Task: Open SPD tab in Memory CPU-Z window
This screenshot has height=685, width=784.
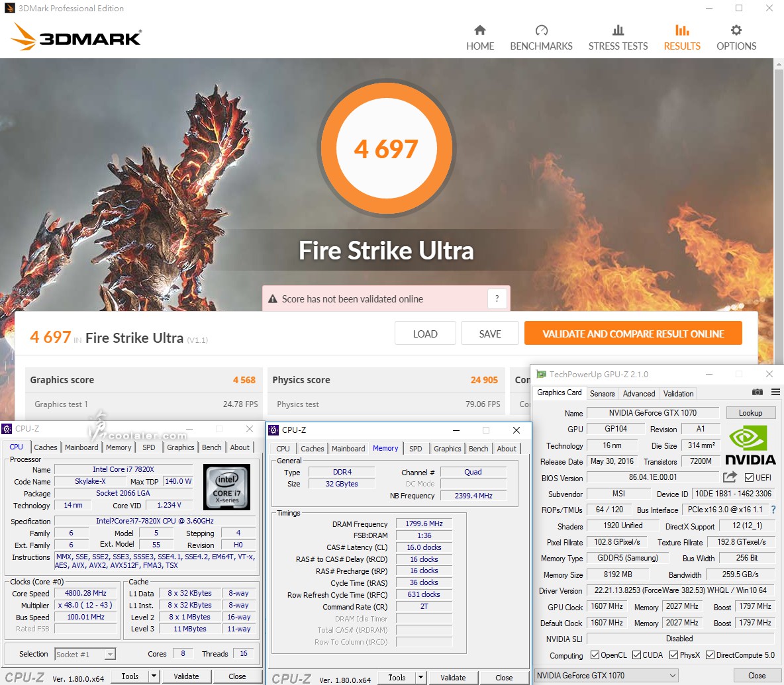Action: [x=415, y=449]
